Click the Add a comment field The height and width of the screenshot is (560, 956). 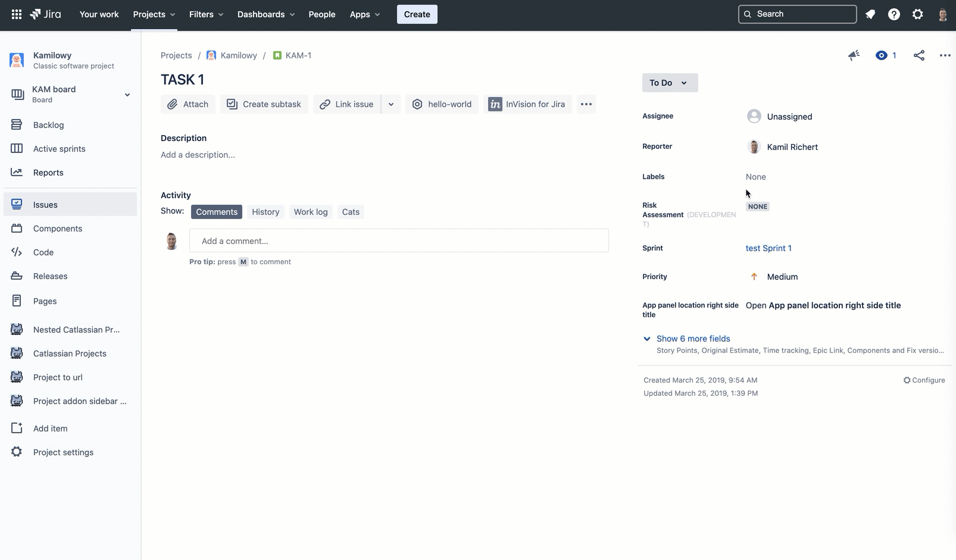click(x=399, y=241)
